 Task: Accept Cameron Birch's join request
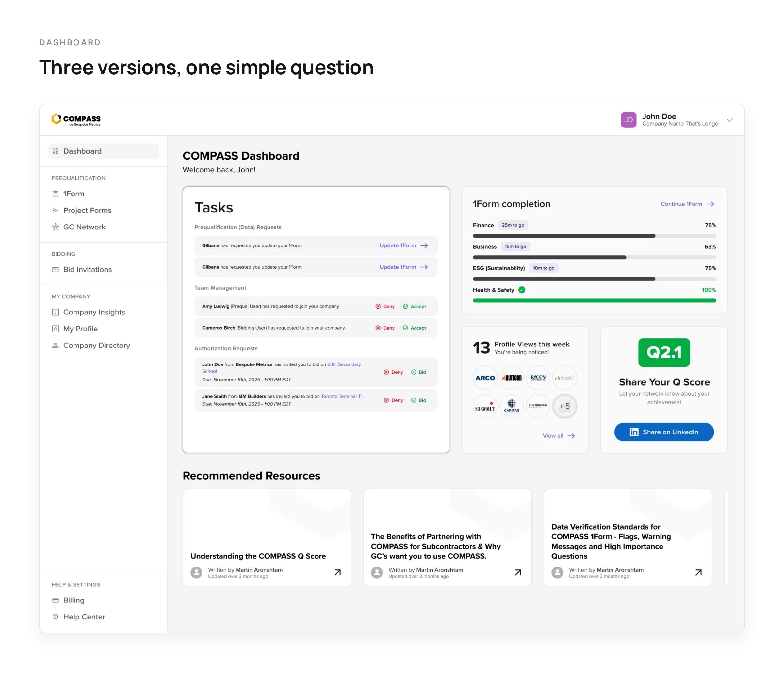click(414, 328)
